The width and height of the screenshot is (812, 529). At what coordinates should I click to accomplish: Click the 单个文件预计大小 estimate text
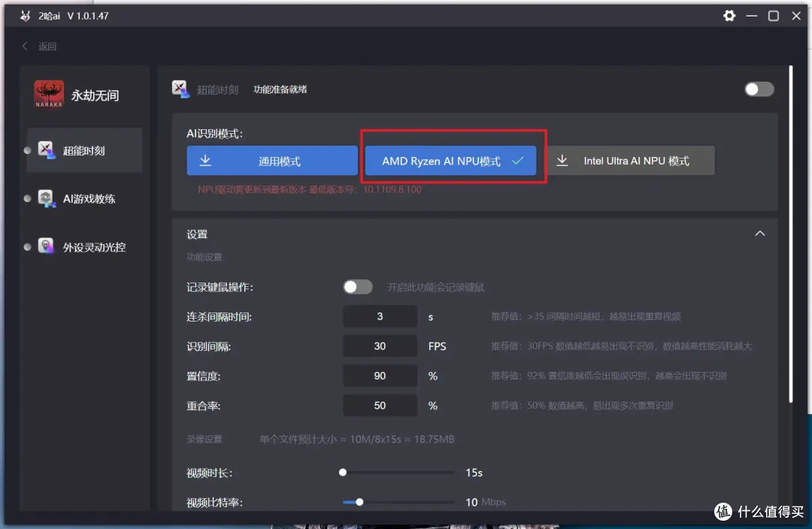coord(356,440)
